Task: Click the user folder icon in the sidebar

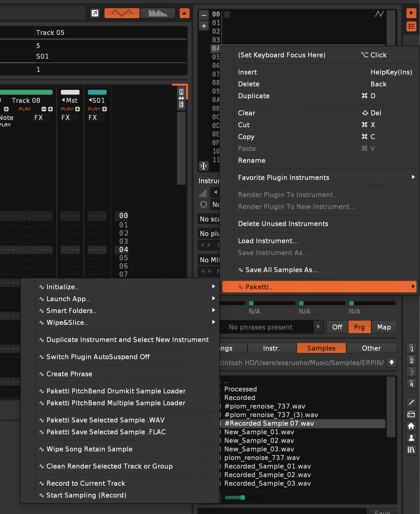Action: 411,438
